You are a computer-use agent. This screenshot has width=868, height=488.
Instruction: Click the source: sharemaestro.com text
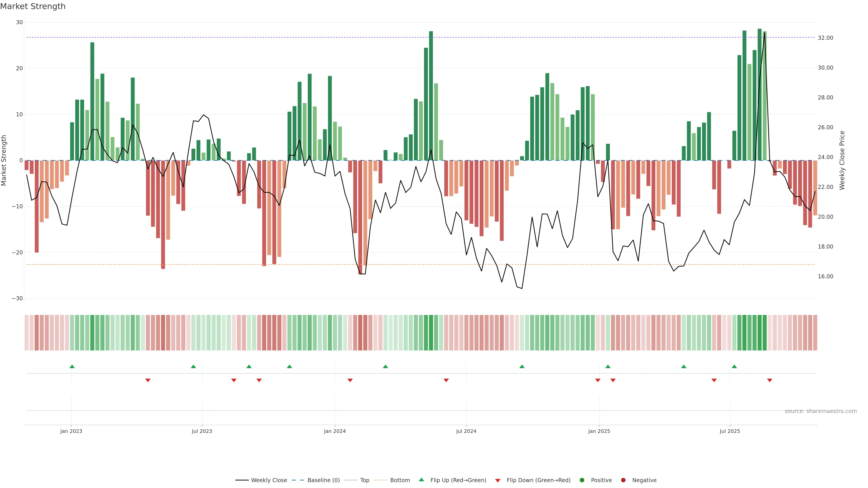point(821,411)
